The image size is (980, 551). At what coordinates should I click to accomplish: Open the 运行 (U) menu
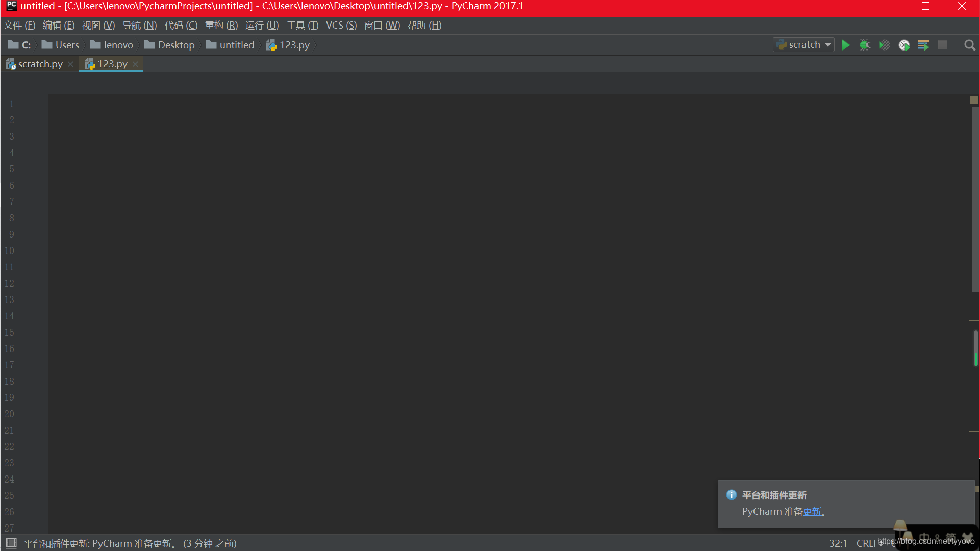[x=262, y=25]
